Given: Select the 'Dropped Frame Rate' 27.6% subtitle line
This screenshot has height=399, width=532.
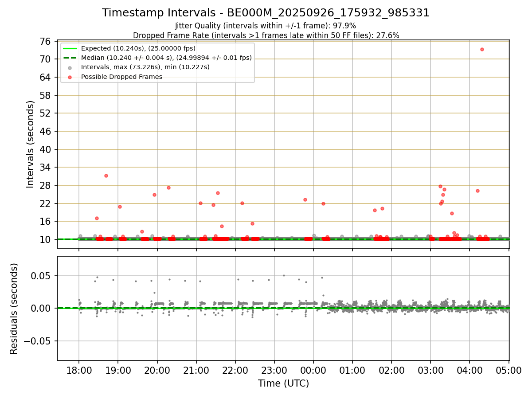Looking at the screenshot, I should 266,35.
